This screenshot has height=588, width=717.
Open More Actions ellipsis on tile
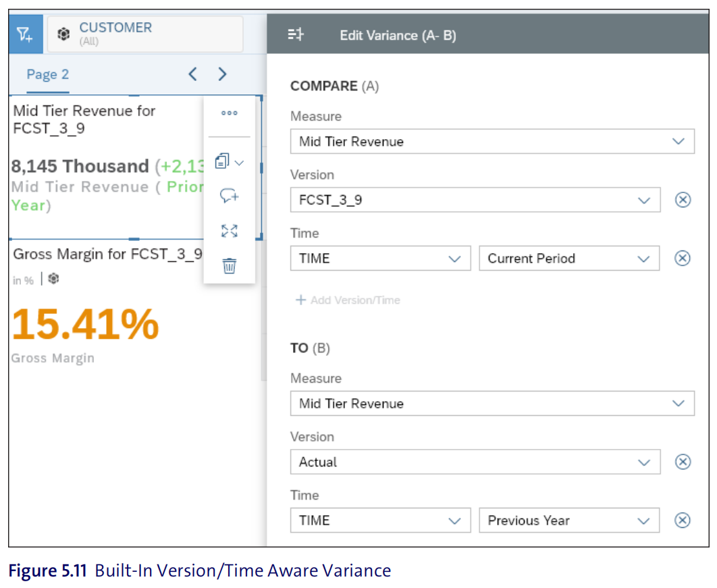pyautogui.click(x=229, y=113)
